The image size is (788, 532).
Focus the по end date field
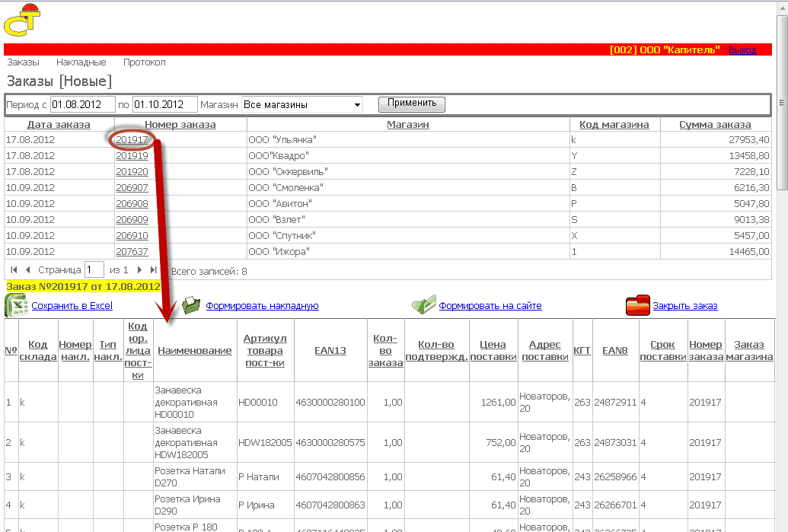[165, 104]
